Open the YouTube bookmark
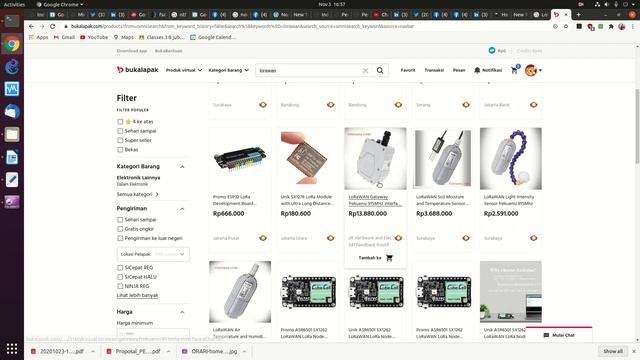 coord(94,37)
